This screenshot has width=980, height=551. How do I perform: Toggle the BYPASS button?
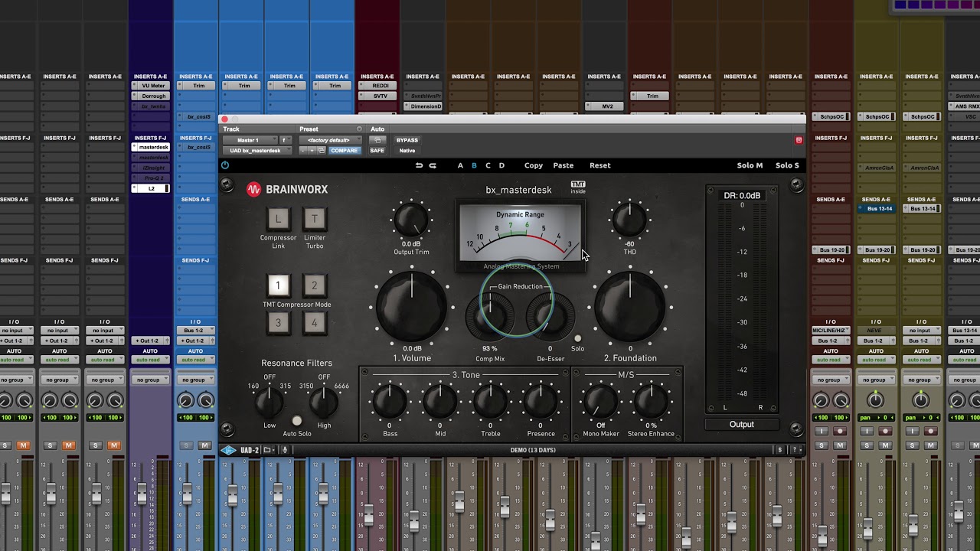(x=407, y=140)
